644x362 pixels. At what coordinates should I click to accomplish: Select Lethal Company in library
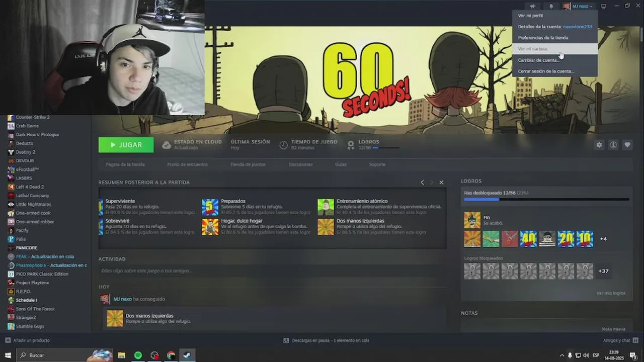[33, 196]
